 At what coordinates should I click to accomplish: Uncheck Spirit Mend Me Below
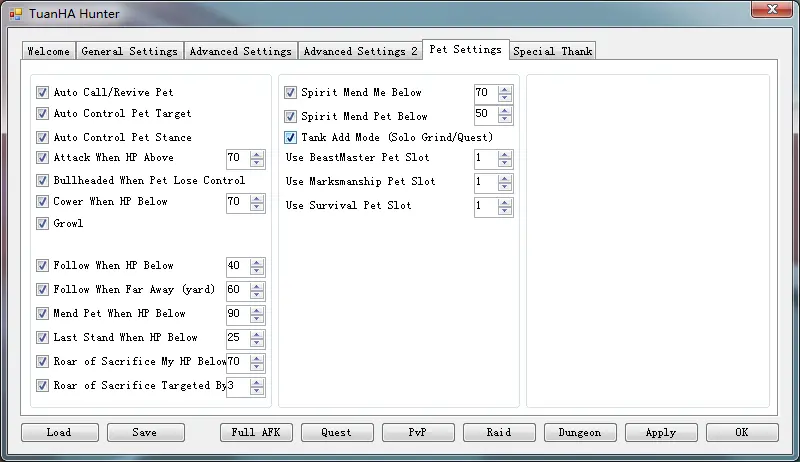click(291, 93)
